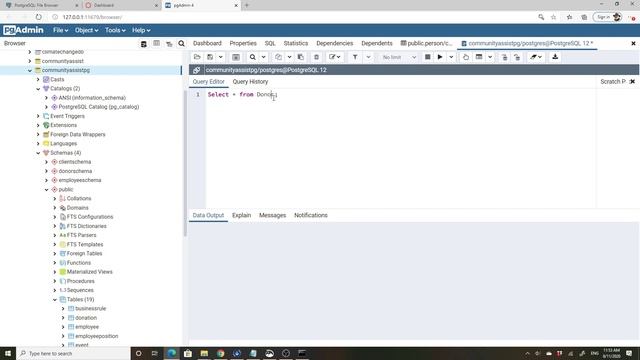Reload the page in the browser
Image resolution: width=640 pixels, height=360 pixels.
click(38, 17)
